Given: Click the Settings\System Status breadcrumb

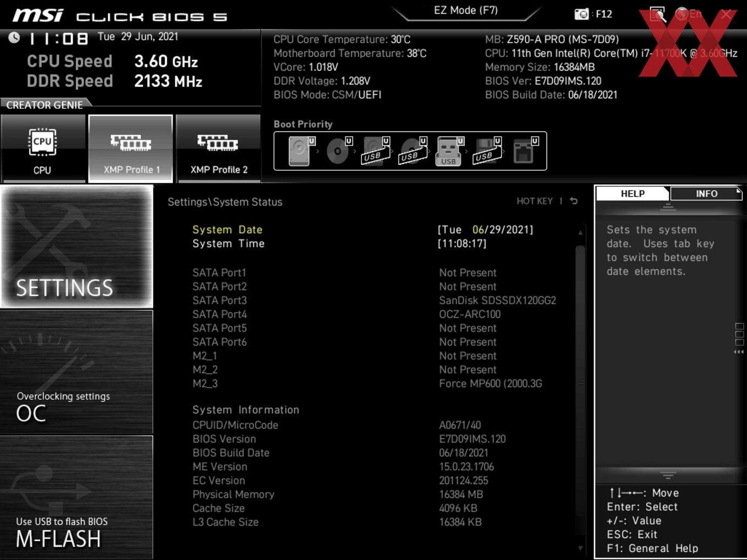Looking at the screenshot, I should click(x=225, y=202).
